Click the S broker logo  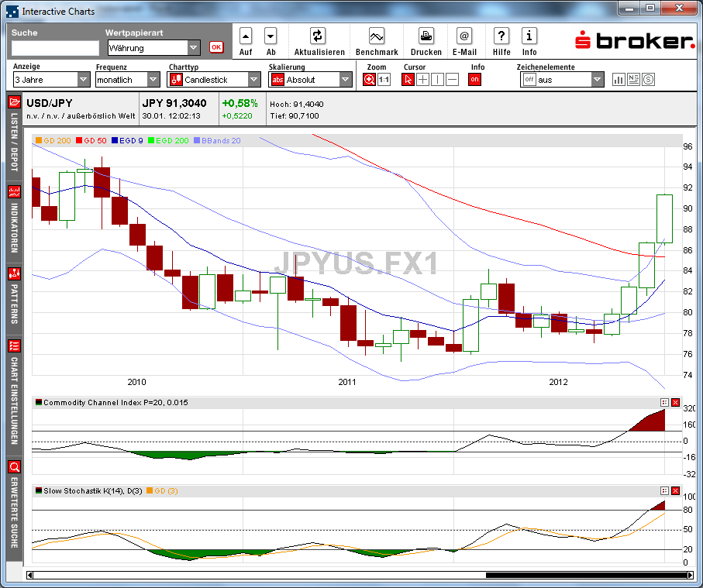pos(635,41)
